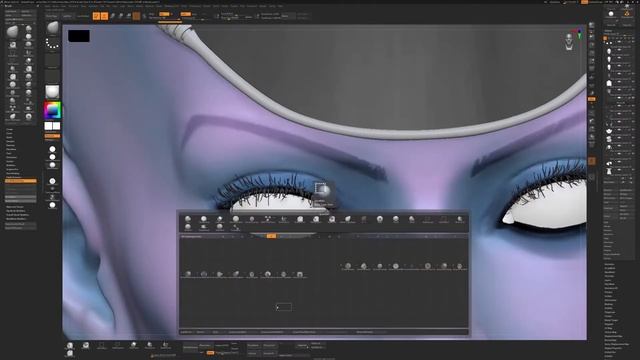This screenshot has width=640, height=360.
Task: Click the first brush icon on bottom shelf
Action: coord(70,346)
